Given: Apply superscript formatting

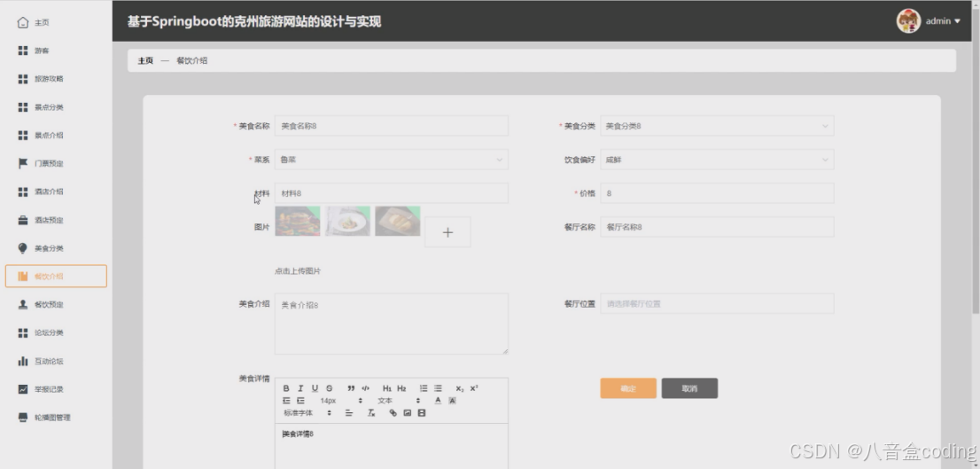Looking at the screenshot, I should [474, 388].
